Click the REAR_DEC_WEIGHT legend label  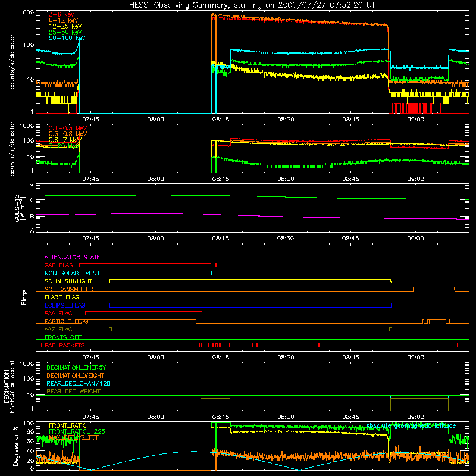pos(73,392)
